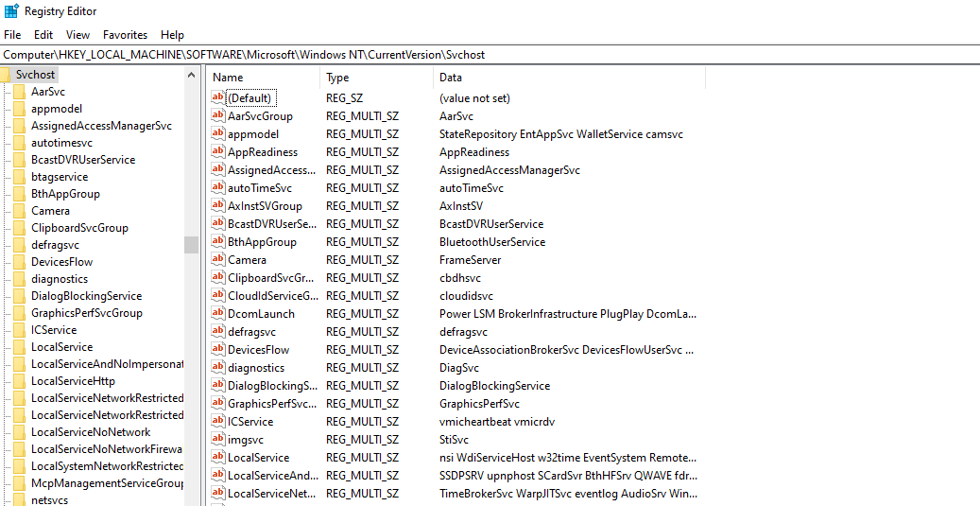Viewport: 980px width, 506px height.
Task: Select the DevicesFlow value icon in list
Action: pos(217,350)
